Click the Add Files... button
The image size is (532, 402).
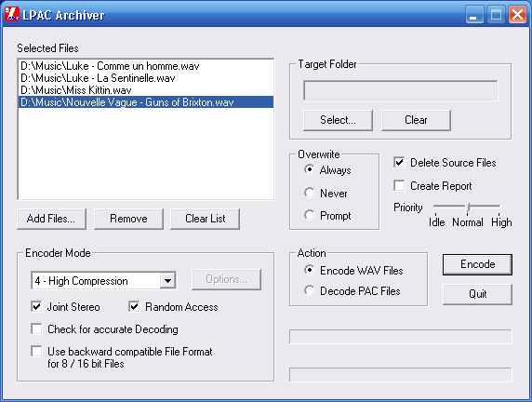(x=51, y=219)
